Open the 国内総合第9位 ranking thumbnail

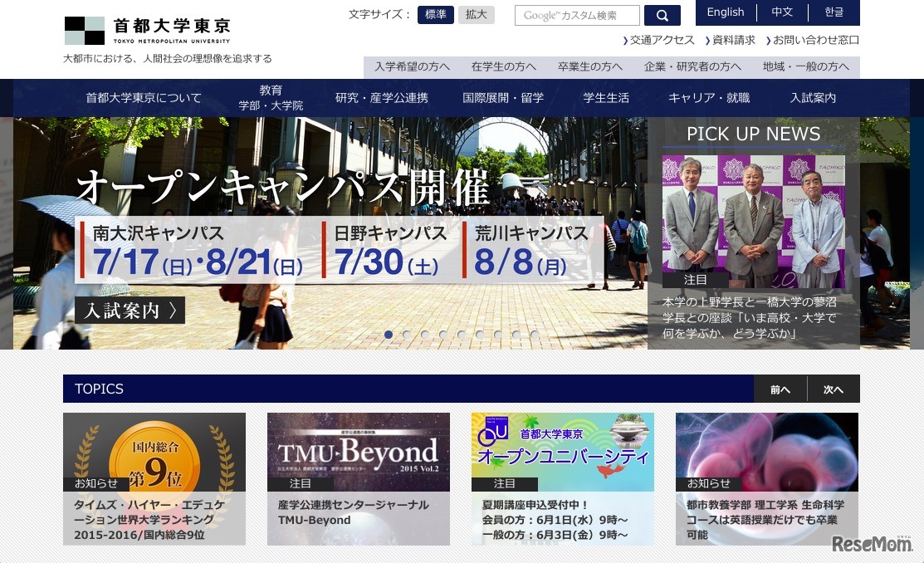pyautogui.click(x=154, y=453)
